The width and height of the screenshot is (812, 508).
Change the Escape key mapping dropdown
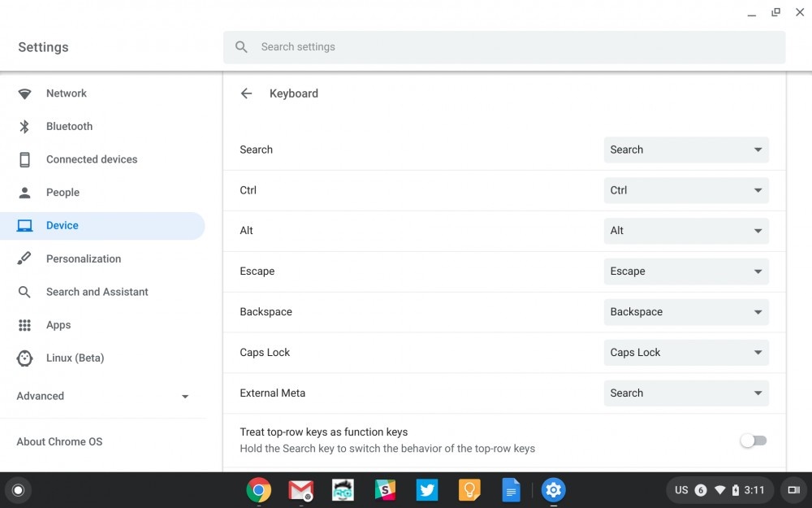[x=686, y=271]
